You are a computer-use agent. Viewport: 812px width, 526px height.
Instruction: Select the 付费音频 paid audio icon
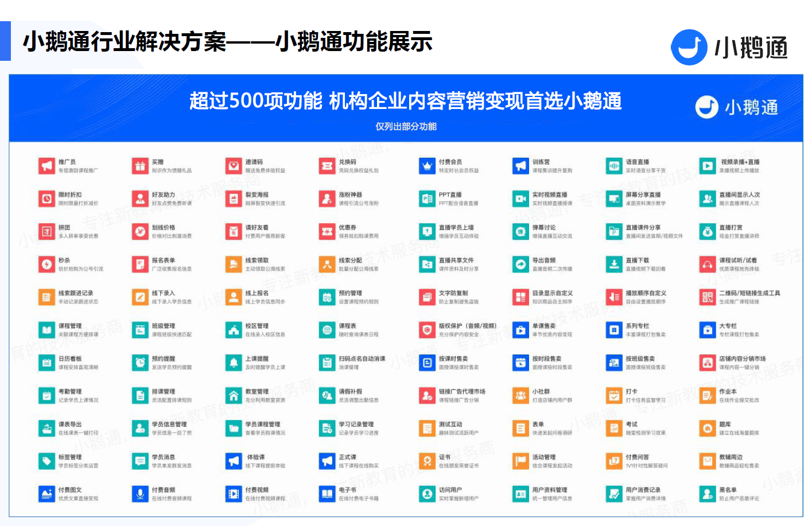point(139,493)
